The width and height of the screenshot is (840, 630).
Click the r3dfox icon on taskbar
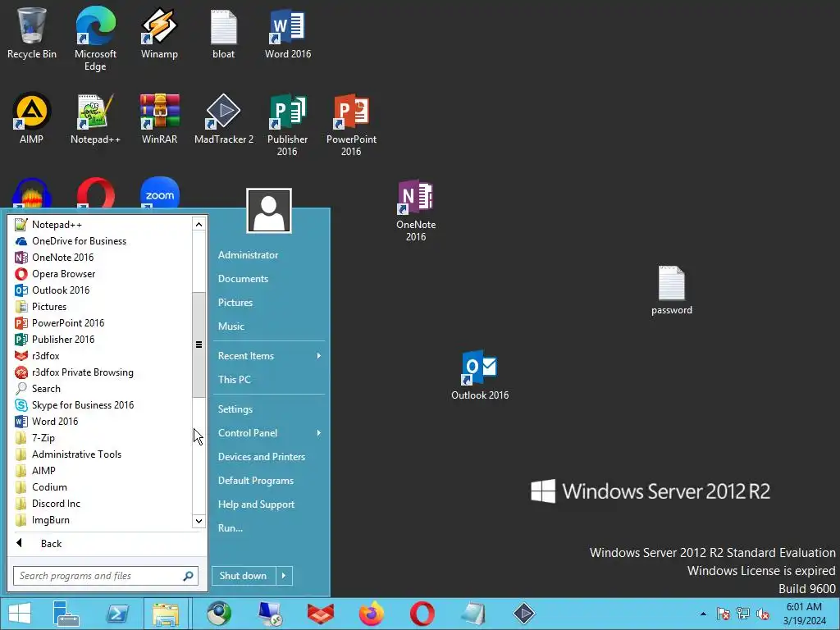(x=321, y=614)
